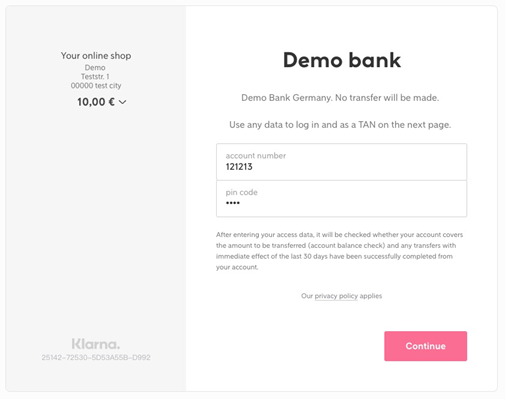Click the 00000 test city line
This screenshot has width=505, height=399.
click(96, 86)
